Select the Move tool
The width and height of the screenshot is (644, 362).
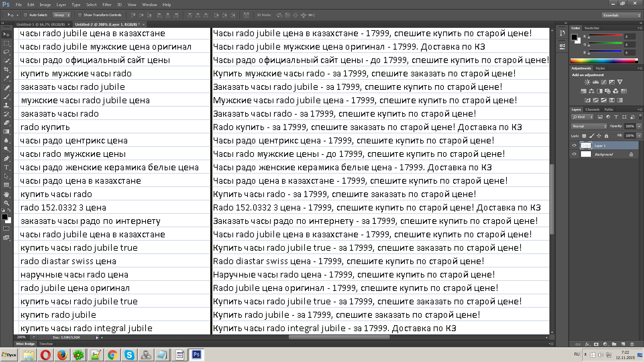[x=6, y=35]
